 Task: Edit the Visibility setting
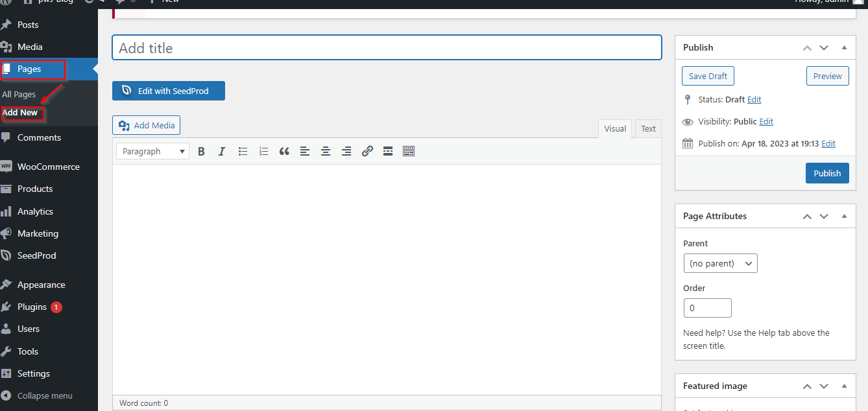[x=766, y=122]
